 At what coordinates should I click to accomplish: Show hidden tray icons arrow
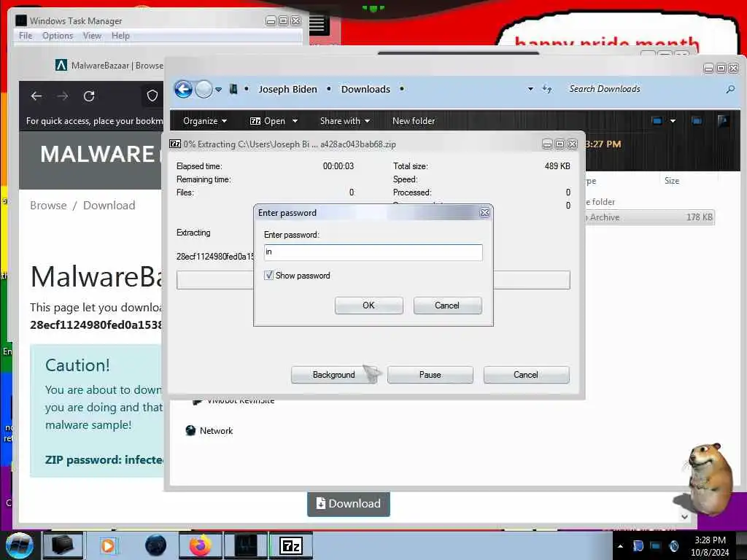tap(620, 546)
